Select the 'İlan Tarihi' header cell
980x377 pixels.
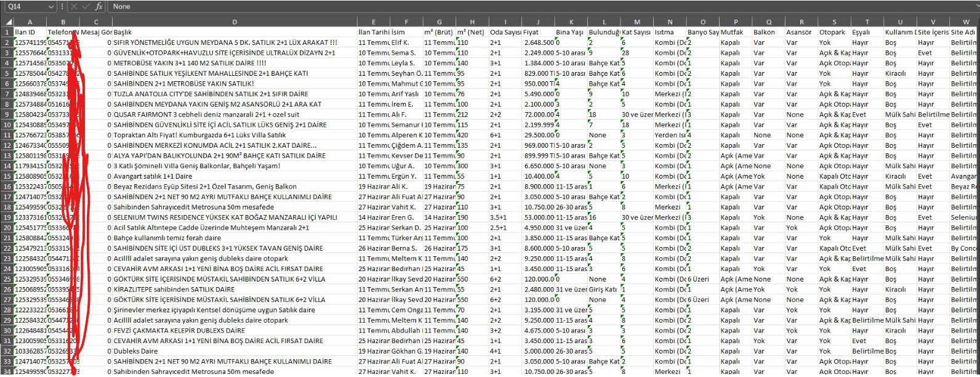[x=374, y=32]
